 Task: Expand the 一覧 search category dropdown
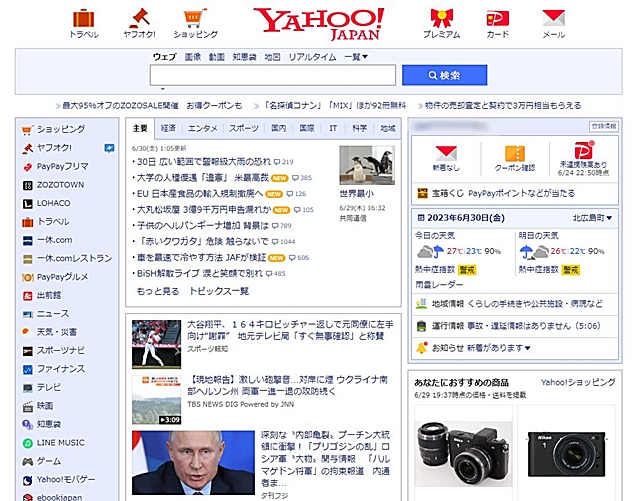356,57
